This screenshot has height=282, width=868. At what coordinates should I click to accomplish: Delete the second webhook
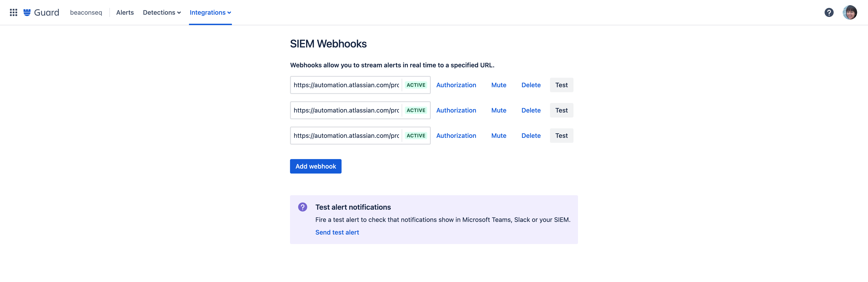click(531, 110)
